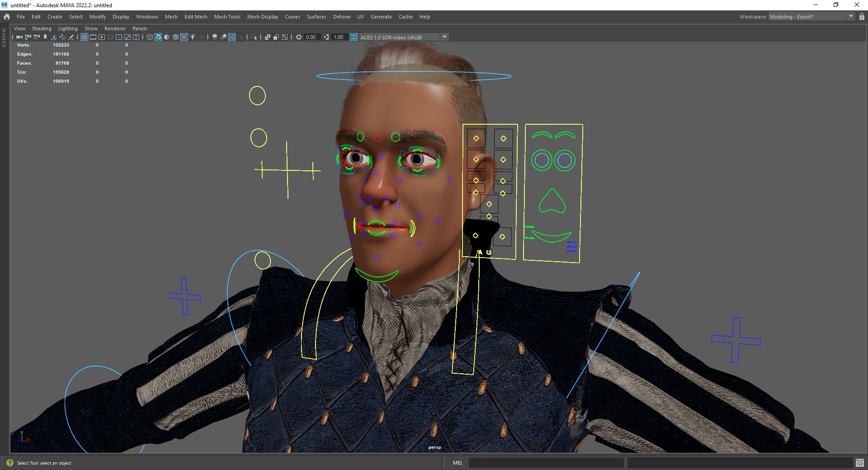
Task: Open the Deform menu
Action: click(x=342, y=17)
